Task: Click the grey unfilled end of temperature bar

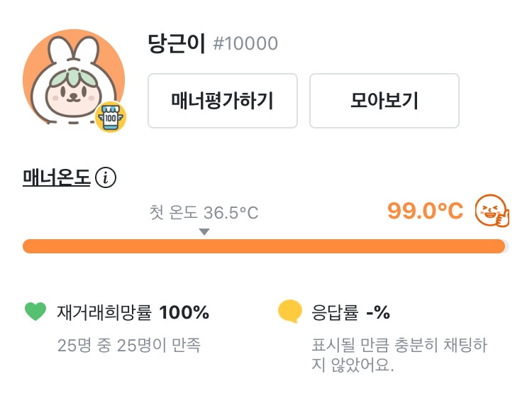Action: tap(506, 246)
